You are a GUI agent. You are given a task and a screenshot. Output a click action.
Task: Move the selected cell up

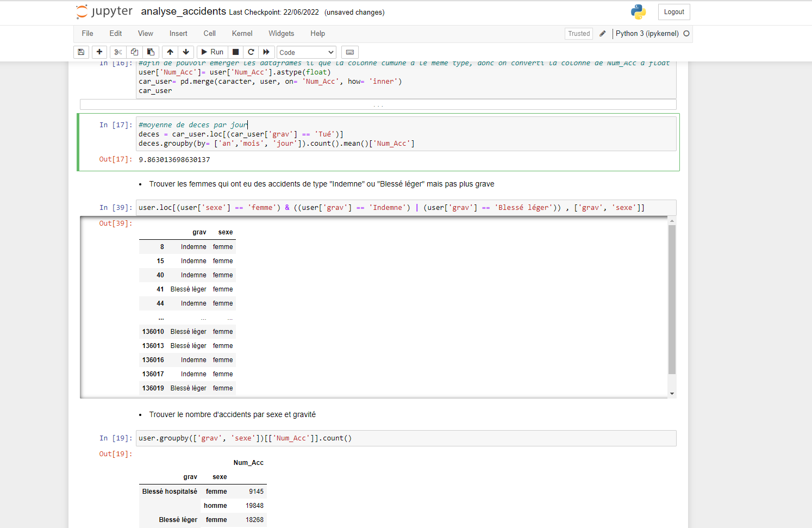coord(170,52)
